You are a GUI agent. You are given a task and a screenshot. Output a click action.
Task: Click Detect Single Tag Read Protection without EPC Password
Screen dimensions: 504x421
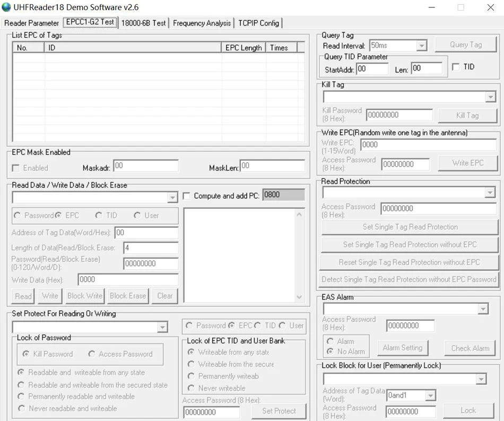409,279
